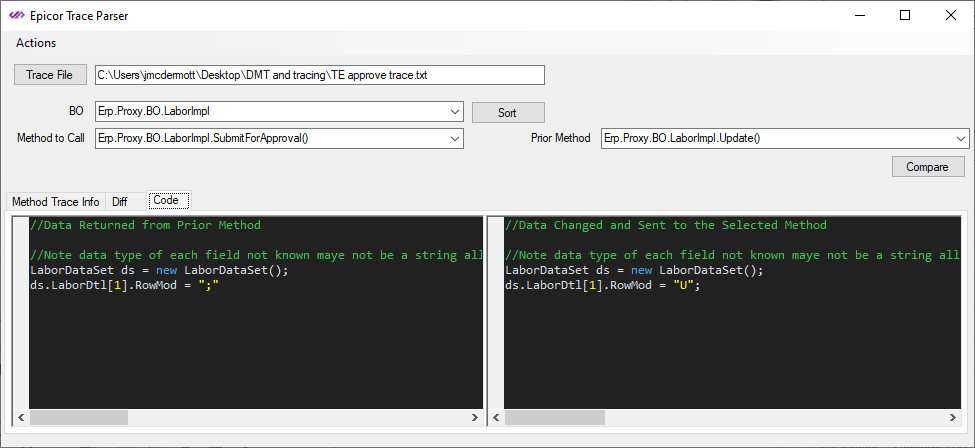Open the BO combo box dropdown arrow
This screenshot has height=448, width=975.
[x=456, y=112]
